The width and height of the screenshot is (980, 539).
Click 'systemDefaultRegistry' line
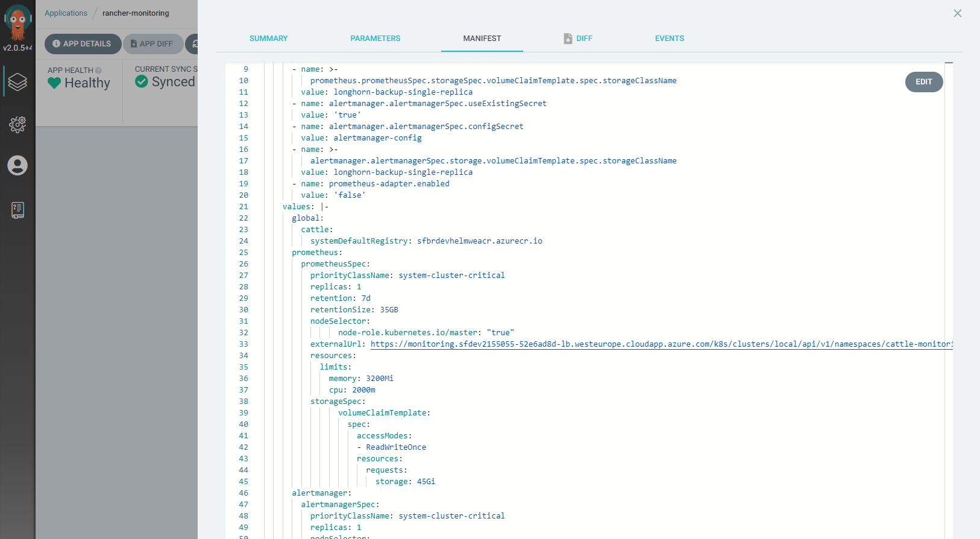point(426,241)
